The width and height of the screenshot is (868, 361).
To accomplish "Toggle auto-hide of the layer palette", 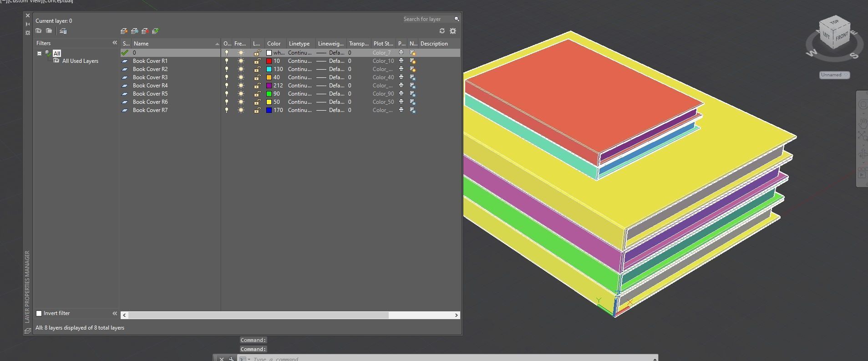I will pyautogui.click(x=28, y=24).
